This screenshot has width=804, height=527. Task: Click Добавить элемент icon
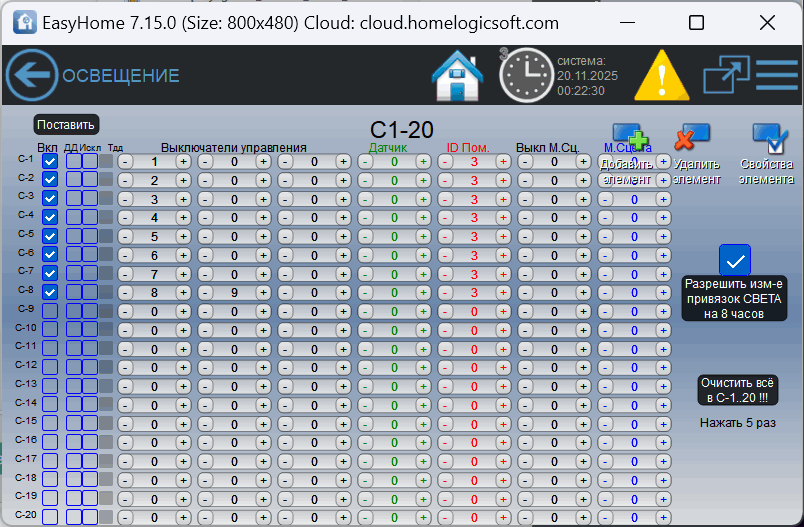click(x=629, y=140)
